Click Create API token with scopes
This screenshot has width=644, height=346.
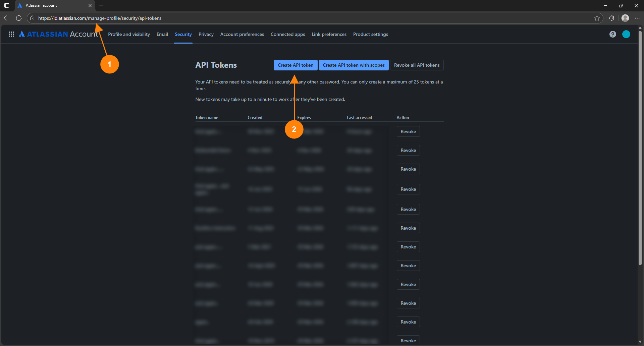(354, 65)
